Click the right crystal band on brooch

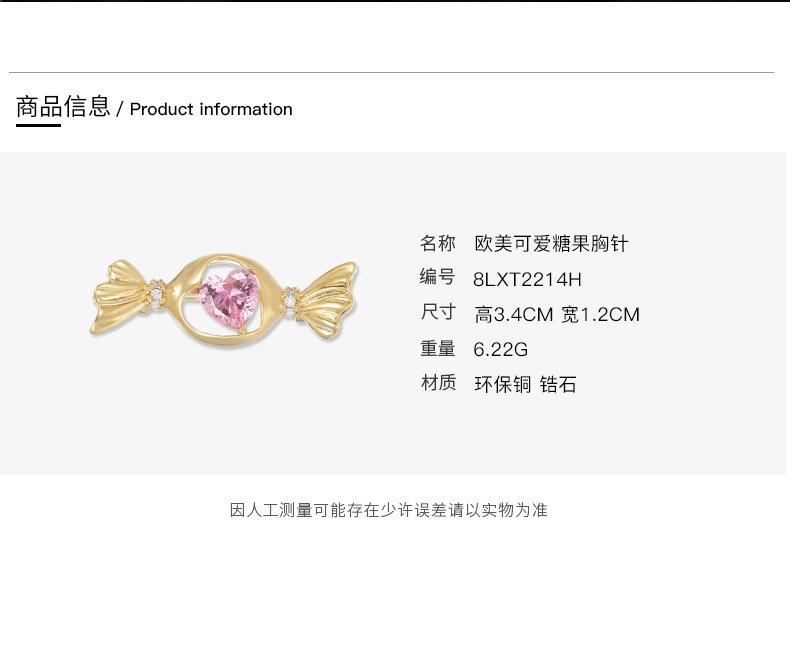click(x=290, y=301)
